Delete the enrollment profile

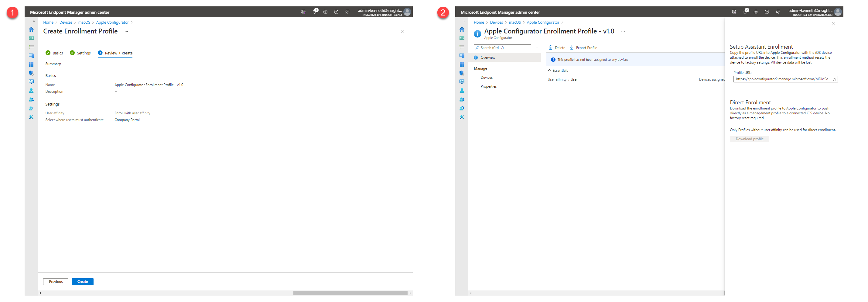point(557,47)
